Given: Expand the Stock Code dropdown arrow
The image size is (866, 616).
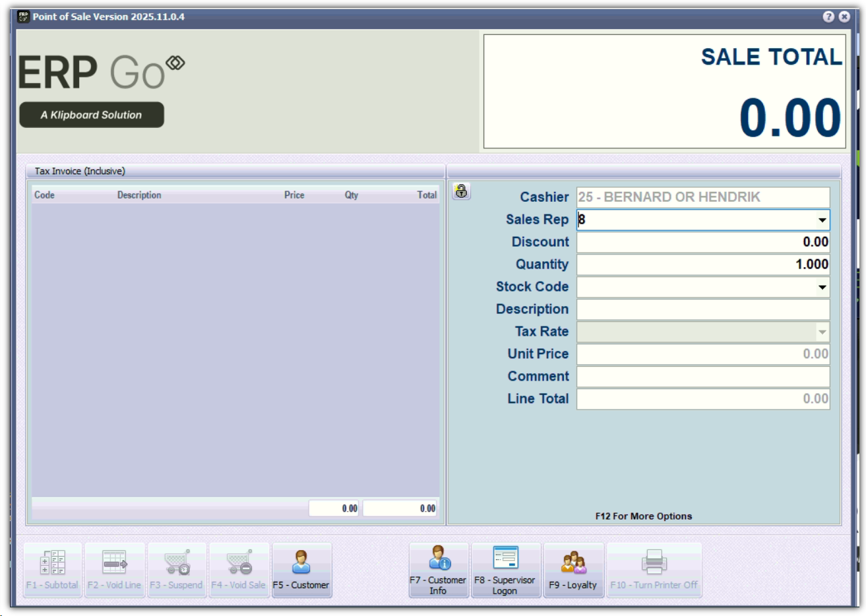Looking at the screenshot, I should (x=822, y=288).
